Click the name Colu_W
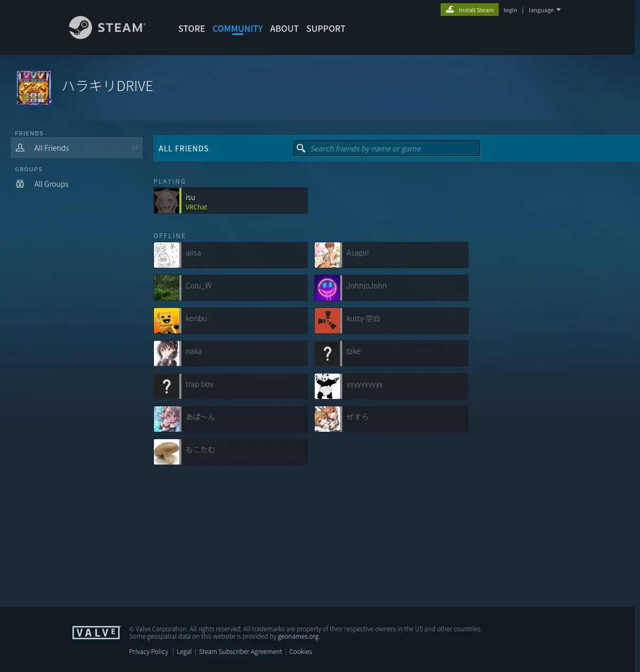Image resolution: width=640 pixels, height=672 pixels. pos(198,285)
